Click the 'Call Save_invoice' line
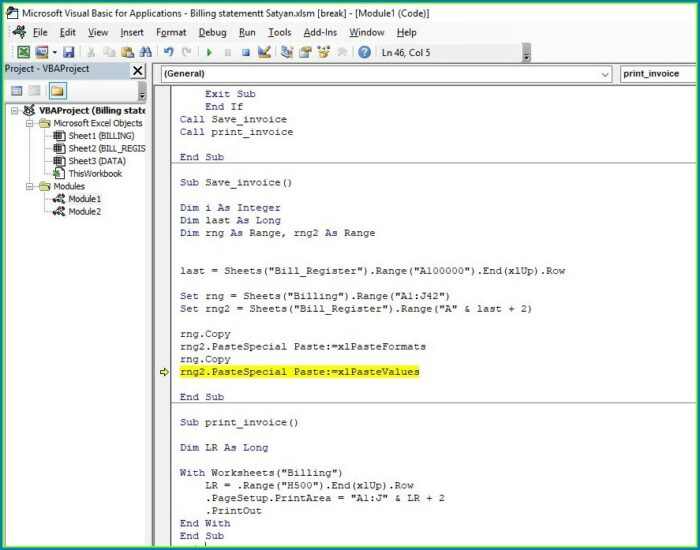The width and height of the screenshot is (700, 550). coord(233,119)
